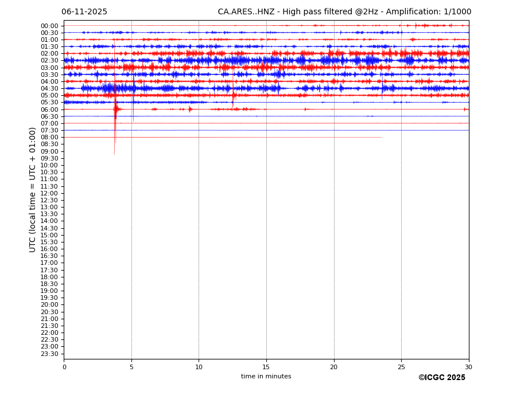532x399 pixels.
Task: Click the 06:00 row time label
Action: pyautogui.click(x=49, y=109)
